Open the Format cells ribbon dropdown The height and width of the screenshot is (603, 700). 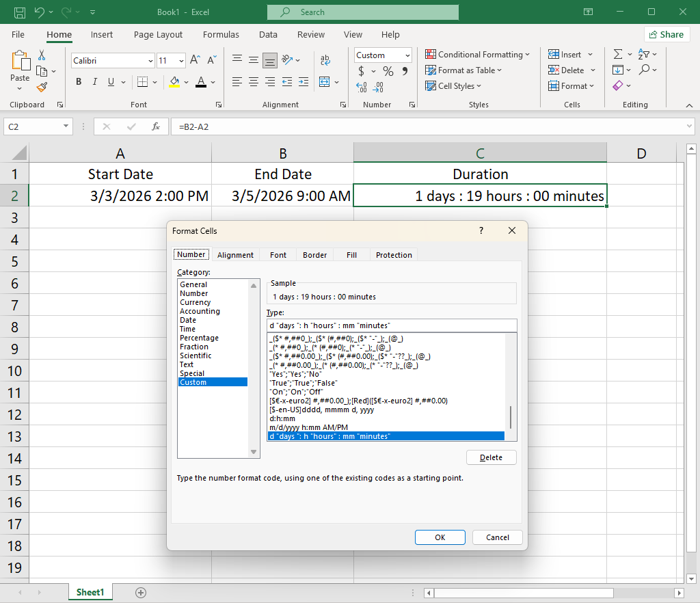point(571,85)
